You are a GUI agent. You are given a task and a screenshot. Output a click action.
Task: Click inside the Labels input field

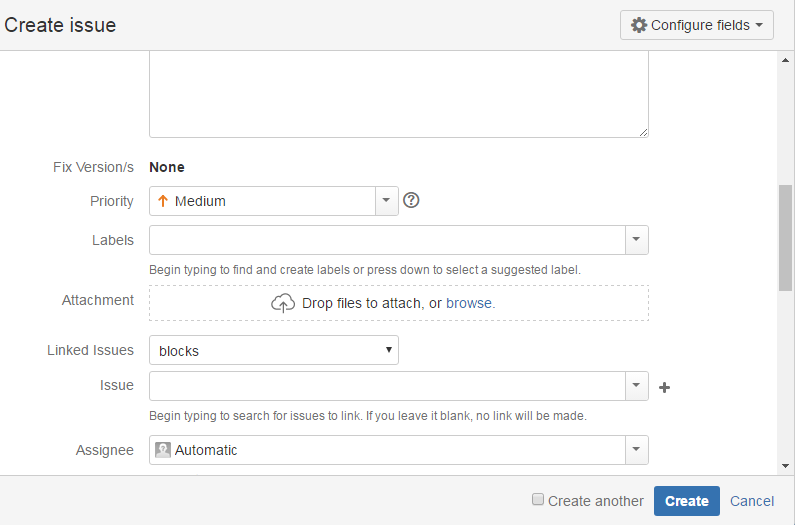coord(387,240)
